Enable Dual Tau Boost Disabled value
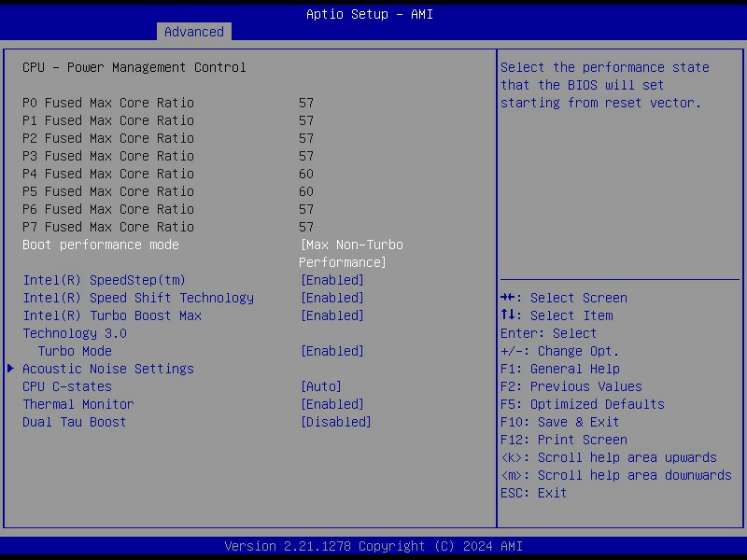 (335, 422)
